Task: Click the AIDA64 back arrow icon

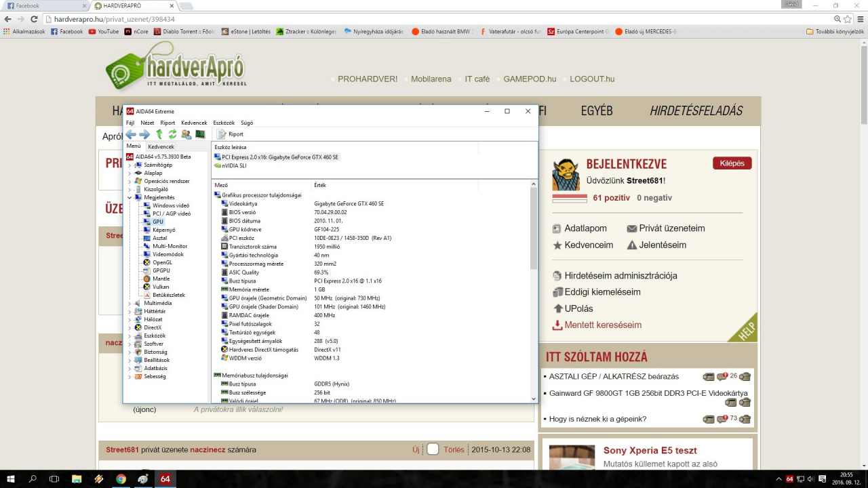Action: [x=131, y=134]
